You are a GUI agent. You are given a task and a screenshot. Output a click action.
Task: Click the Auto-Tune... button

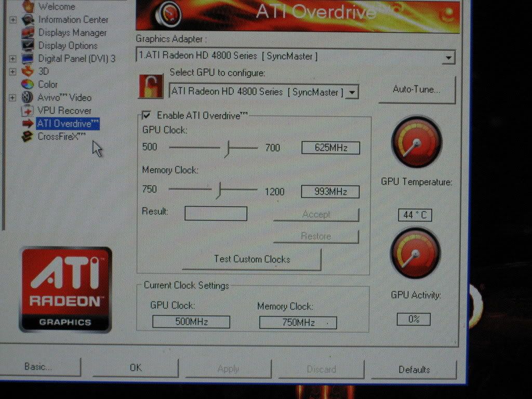417,89
